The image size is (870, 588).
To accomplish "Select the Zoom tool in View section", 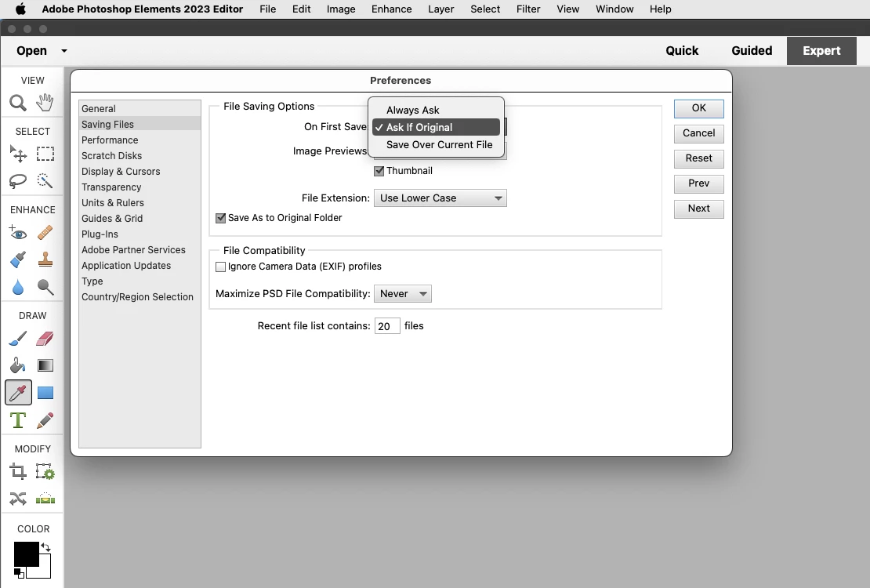I will [18, 102].
